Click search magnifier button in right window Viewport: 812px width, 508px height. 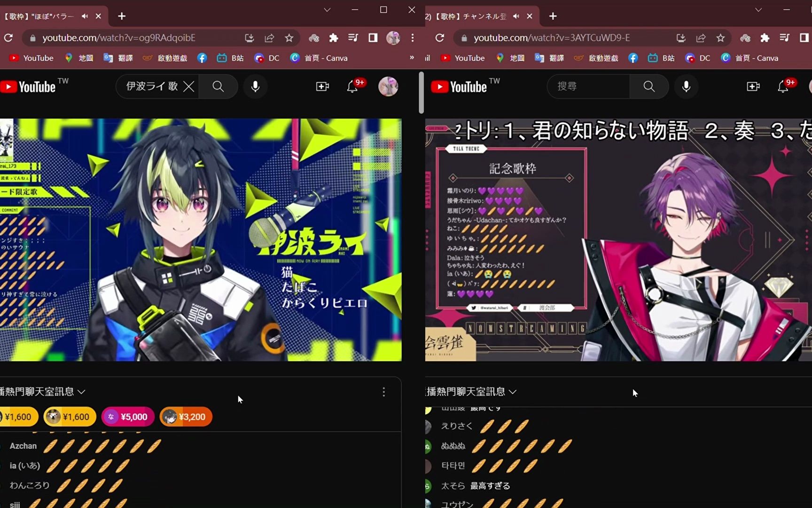pos(649,87)
